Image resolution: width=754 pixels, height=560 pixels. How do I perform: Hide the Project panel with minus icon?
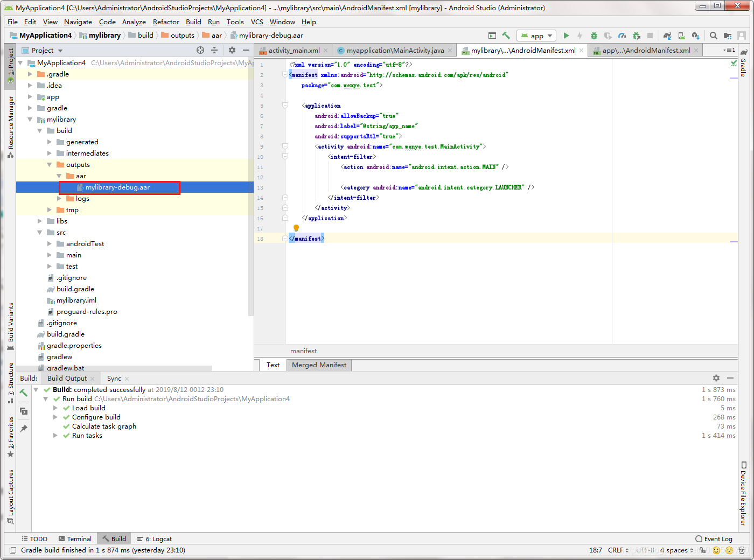(246, 50)
